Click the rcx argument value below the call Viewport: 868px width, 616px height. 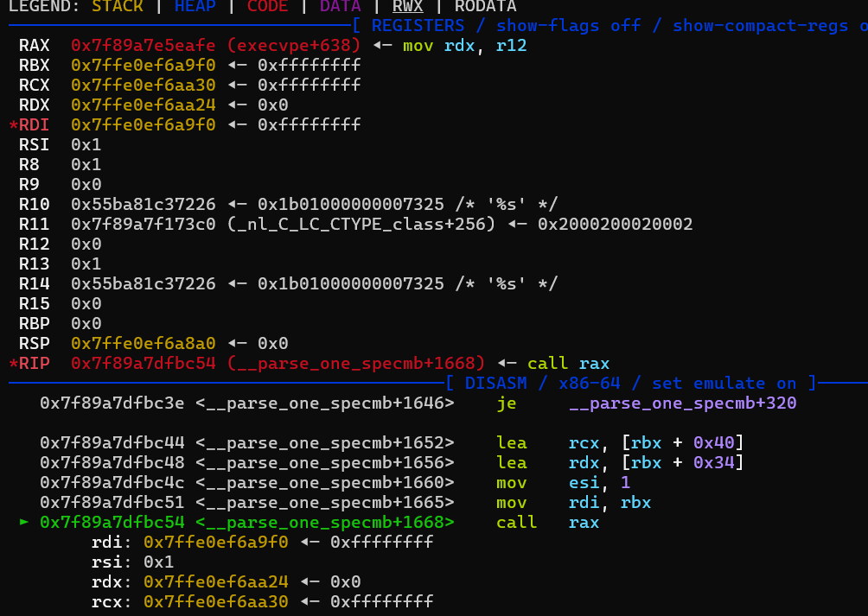[216, 602]
